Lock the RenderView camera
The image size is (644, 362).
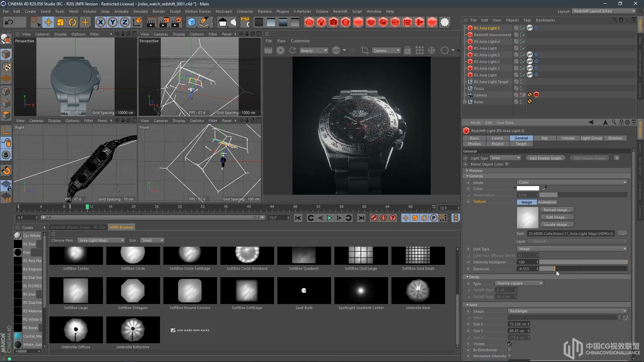pyautogui.click(x=407, y=50)
